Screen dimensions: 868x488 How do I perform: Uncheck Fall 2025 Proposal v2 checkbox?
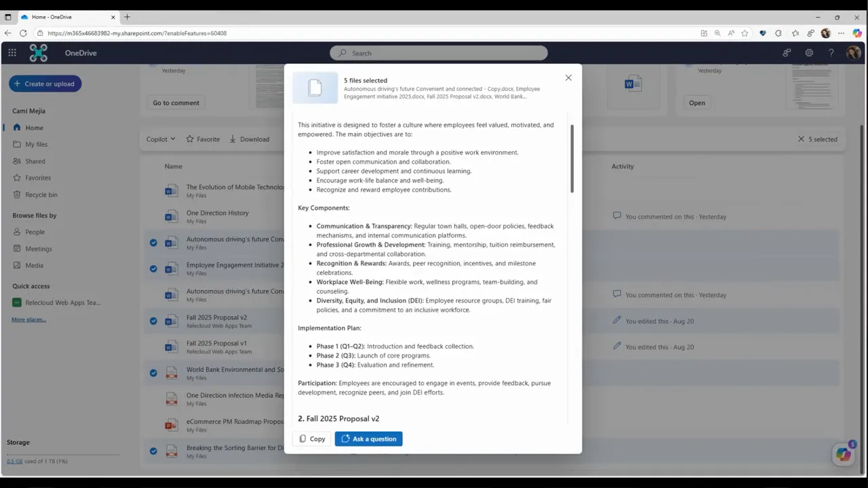(153, 321)
